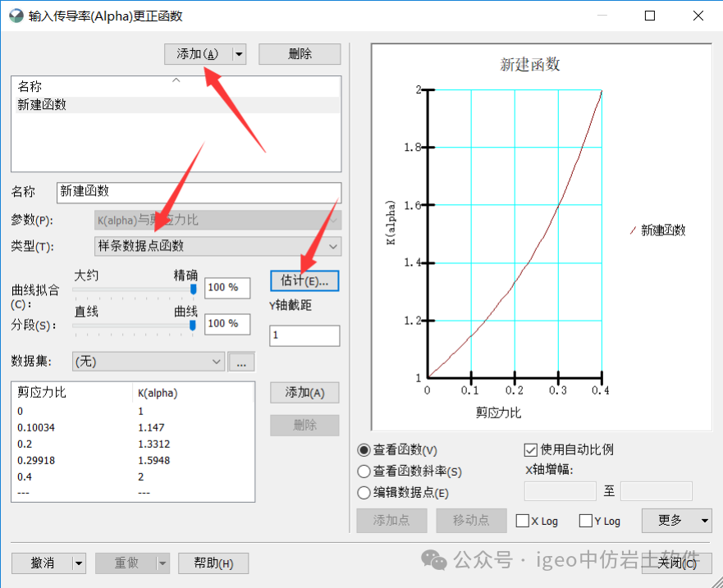The width and height of the screenshot is (723, 588).
Task: Click the dialog icon in the title bar
Action: [17, 15]
